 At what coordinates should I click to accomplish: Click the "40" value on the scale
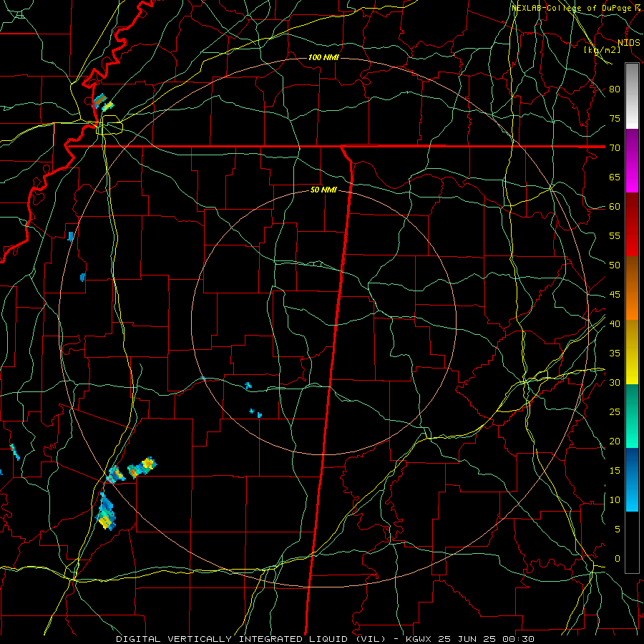(615, 323)
